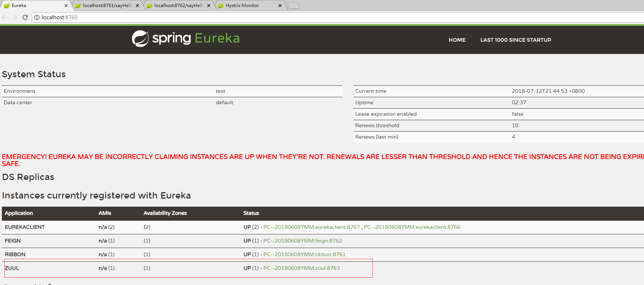Click the browser forward arrow
This screenshot has height=285, width=644.
[x=15, y=17]
